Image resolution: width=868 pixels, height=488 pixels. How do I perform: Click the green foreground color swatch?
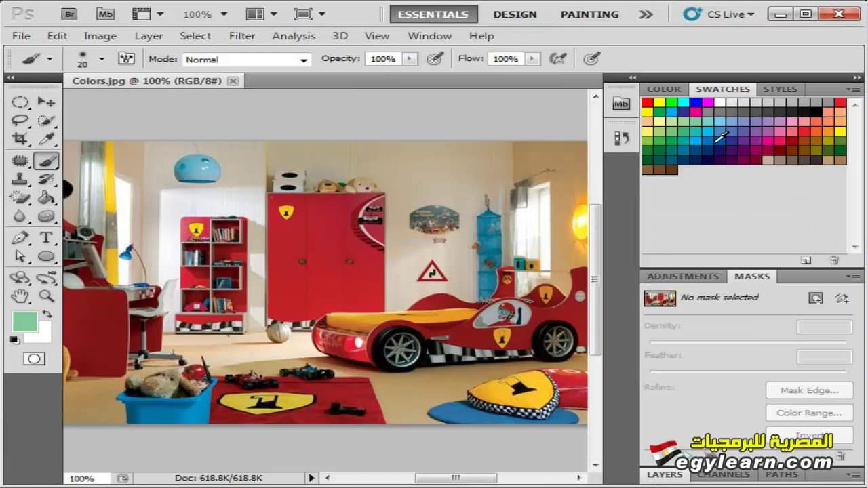coord(24,322)
